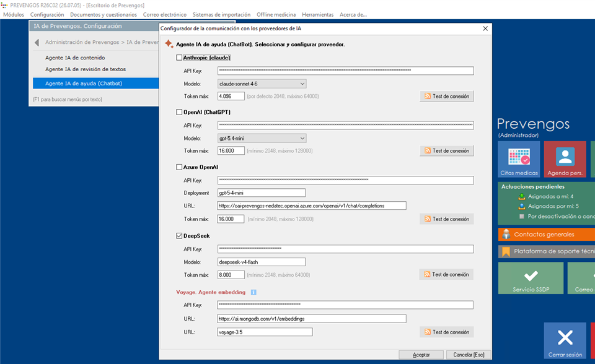Open the Anthropic Modelo dropdown claude-sonnet-4-6

[262, 84]
